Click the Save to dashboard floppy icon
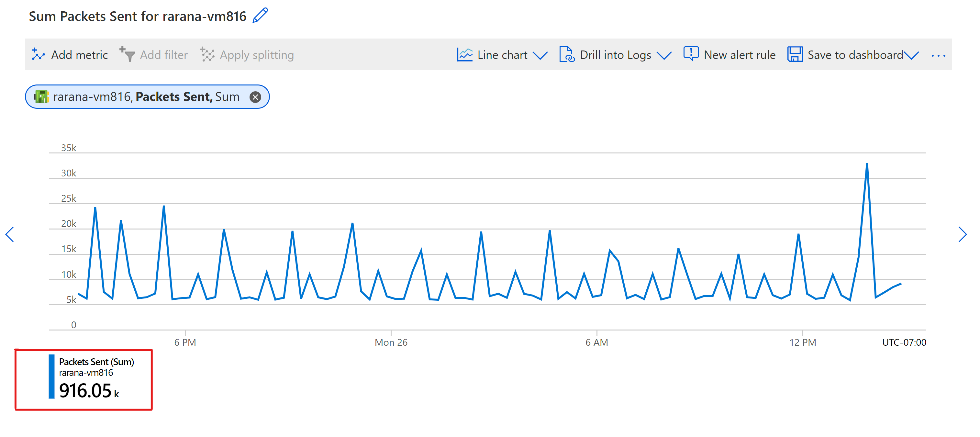Viewport: 980px width, 437px height. (795, 54)
